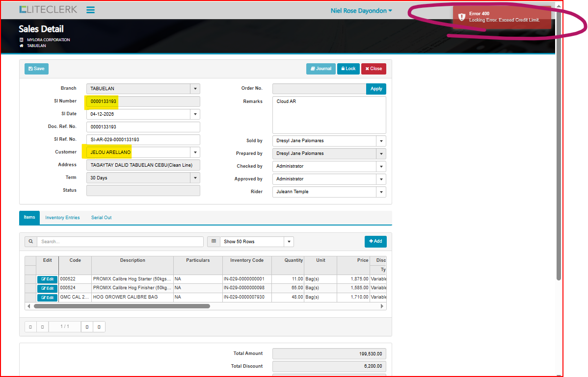This screenshot has height=377, width=588.
Task: Open the hamburger navigation menu
Action: click(90, 10)
